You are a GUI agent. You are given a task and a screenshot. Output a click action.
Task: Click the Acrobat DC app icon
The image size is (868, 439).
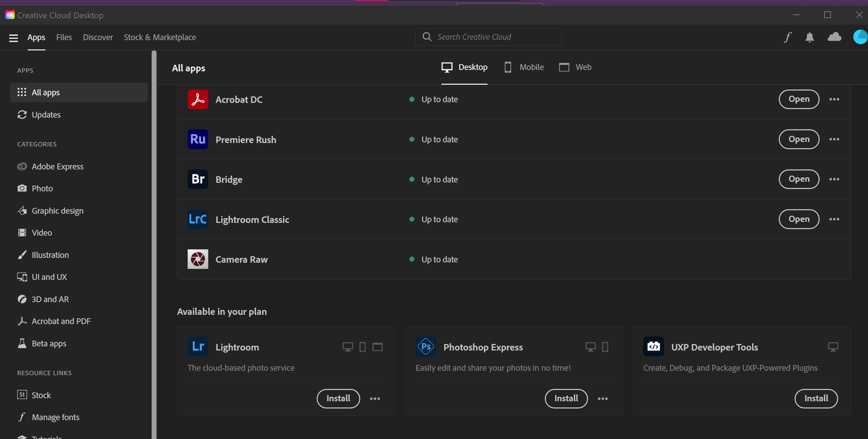tap(198, 99)
